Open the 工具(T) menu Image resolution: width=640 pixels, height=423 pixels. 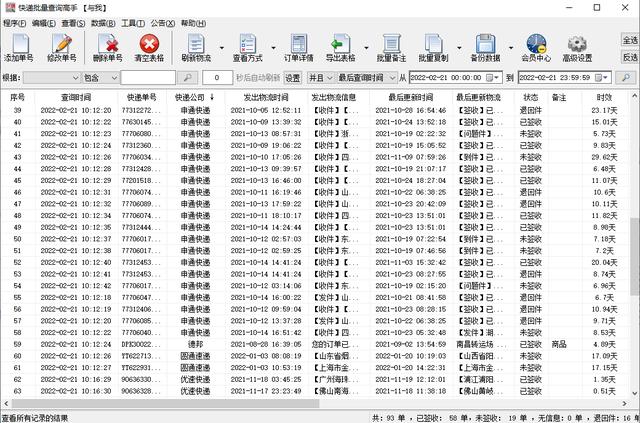point(133,23)
